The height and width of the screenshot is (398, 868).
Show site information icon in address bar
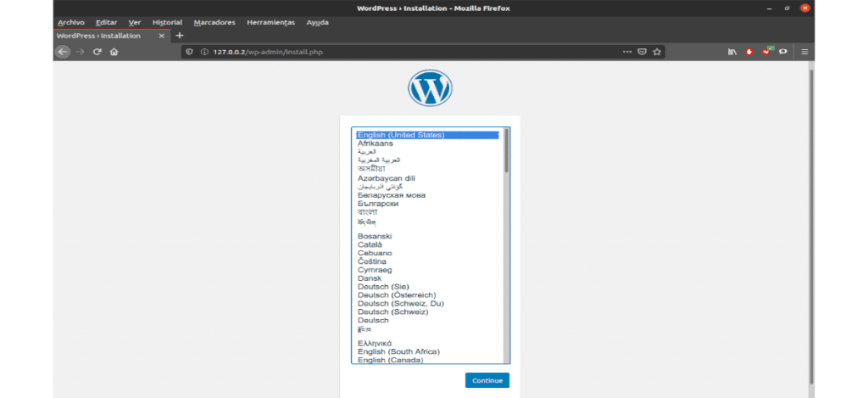click(x=204, y=52)
